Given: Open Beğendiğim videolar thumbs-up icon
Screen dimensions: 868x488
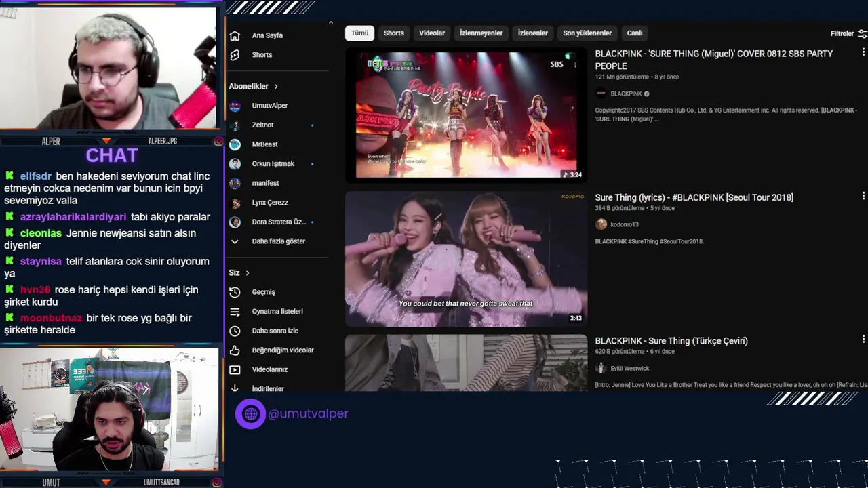Looking at the screenshot, I should pyautogui.click(x=235, y=350).
